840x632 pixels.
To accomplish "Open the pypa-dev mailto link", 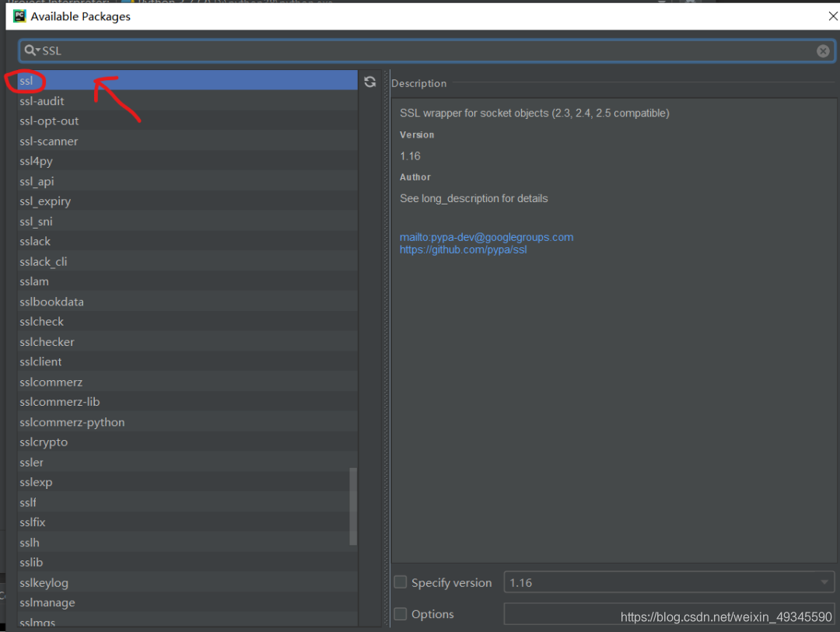I will pyautogui.click(x=486, y=237).
